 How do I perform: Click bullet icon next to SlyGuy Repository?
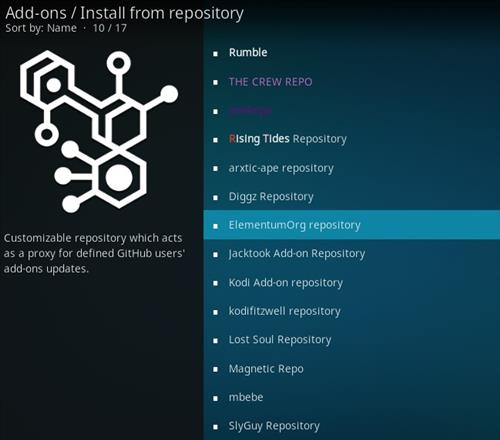216,427
